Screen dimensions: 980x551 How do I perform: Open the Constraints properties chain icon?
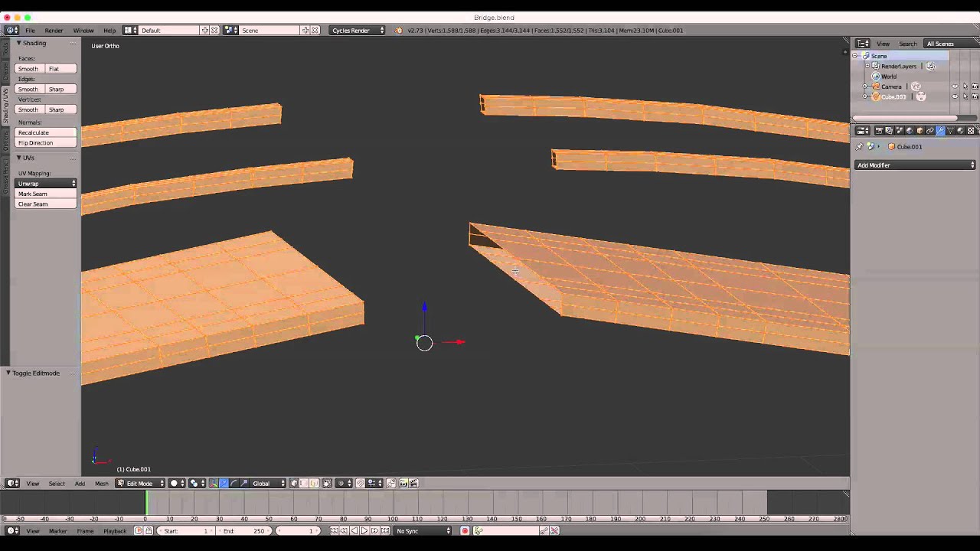click(930, 131)
